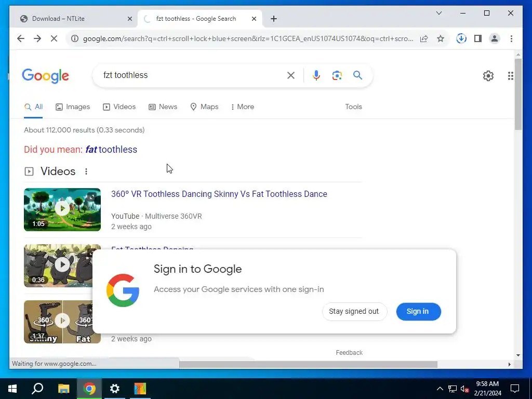Open the notification center
Image resolution: width=532 pixels, height=399 pixels.
pyautogui.click(x=515, y=389)
